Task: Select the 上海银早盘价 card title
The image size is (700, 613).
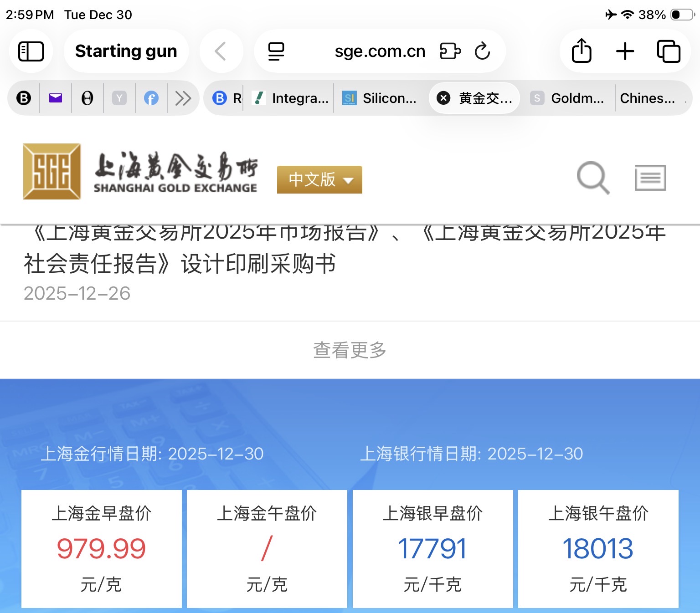Action: coord(432,513)
